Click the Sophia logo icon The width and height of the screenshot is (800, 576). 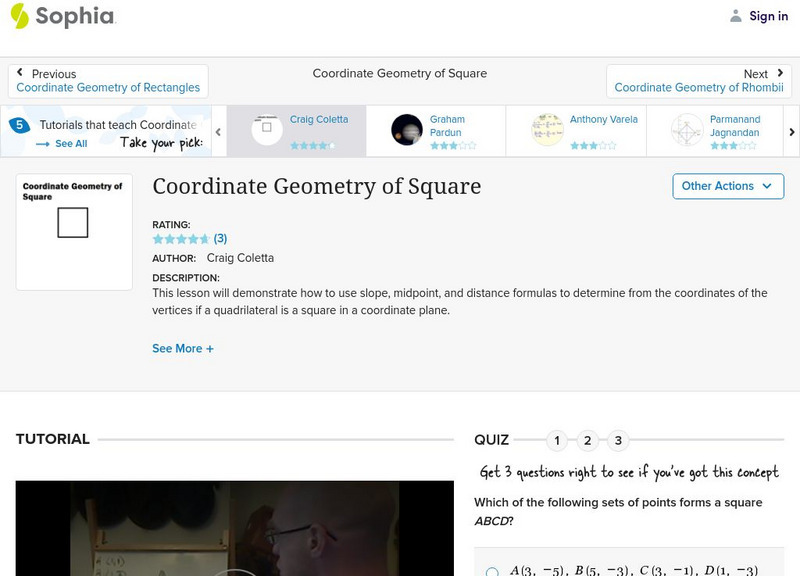(x=19, y=16)
